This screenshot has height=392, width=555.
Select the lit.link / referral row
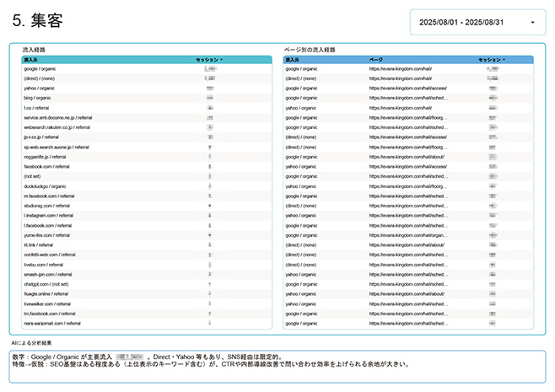click(39, 244)
